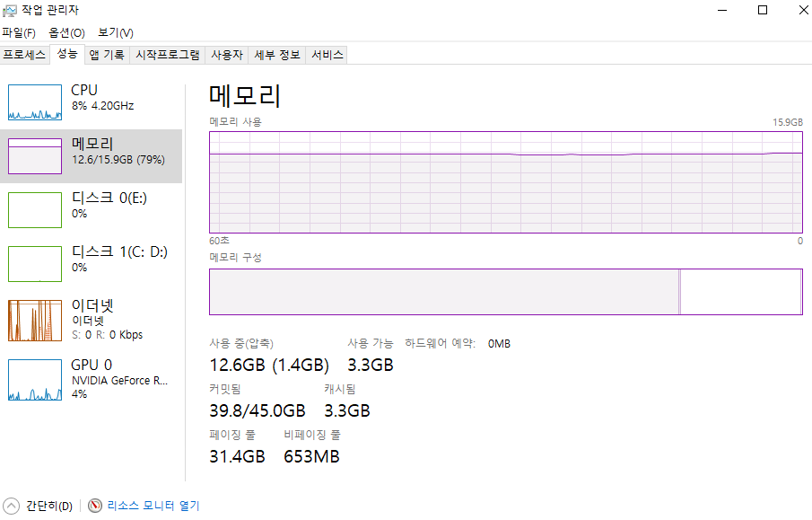Screen dimensions: 812x520
Task: Open the 서비스 tab
Action: point(327,55)
